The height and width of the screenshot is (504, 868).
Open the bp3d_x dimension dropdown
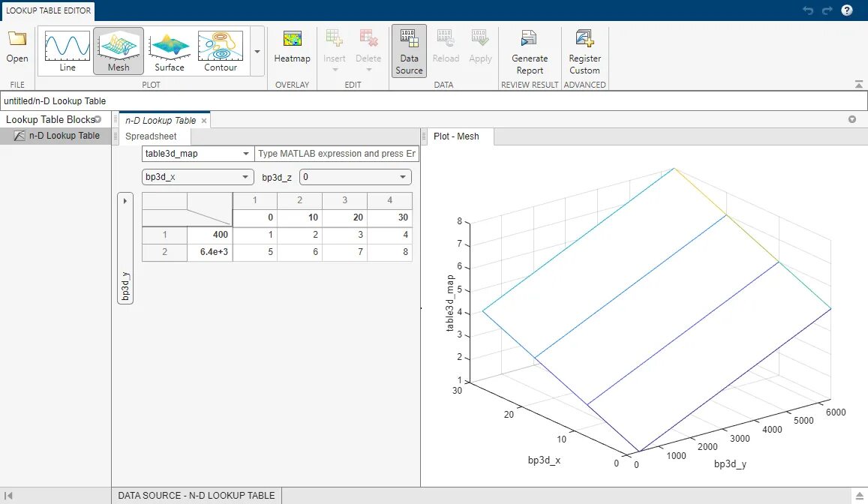(197, 177)
